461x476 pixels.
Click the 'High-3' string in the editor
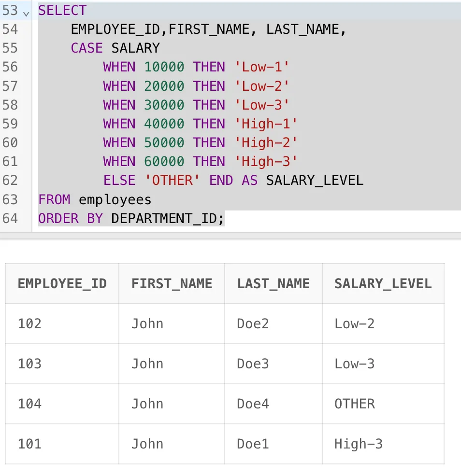(266, 162)
